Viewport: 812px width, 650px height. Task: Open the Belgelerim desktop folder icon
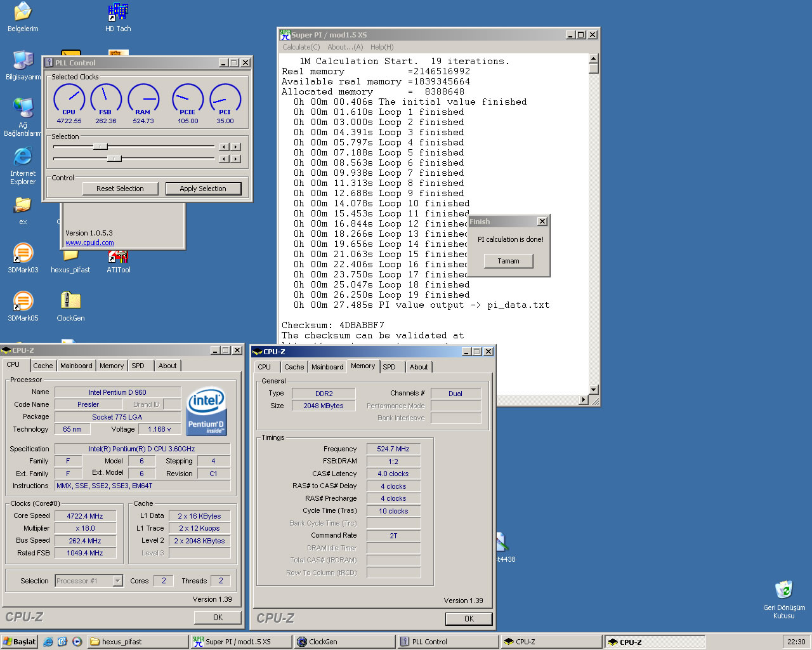23,17
